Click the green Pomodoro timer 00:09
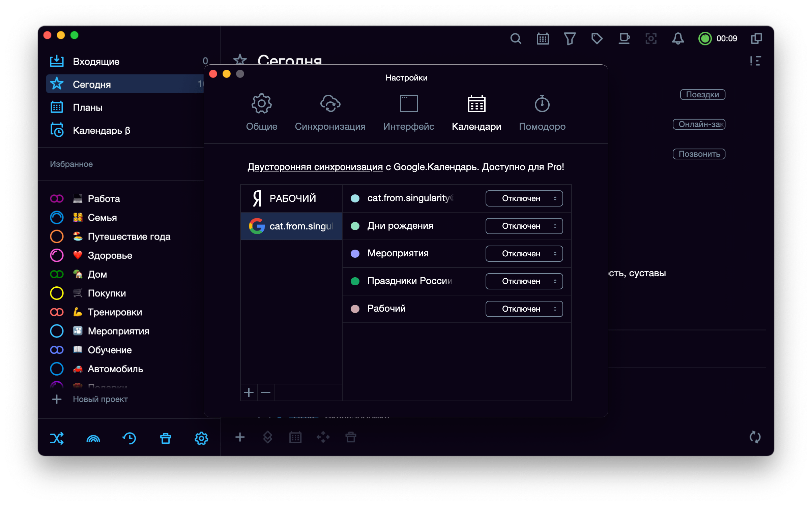 718,39
